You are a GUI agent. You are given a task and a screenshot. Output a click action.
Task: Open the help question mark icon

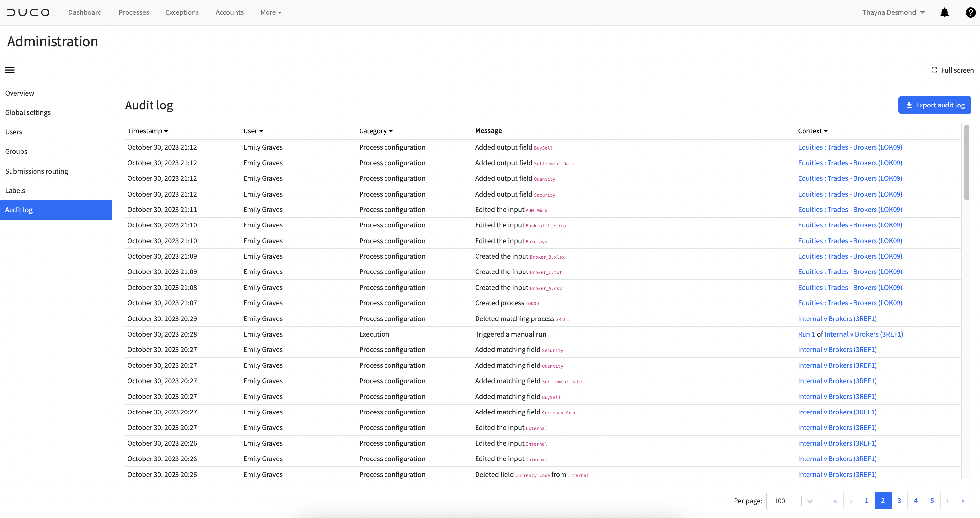970,12
